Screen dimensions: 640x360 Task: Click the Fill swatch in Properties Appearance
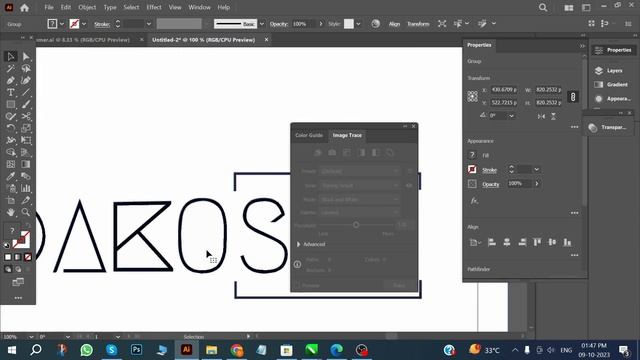472,155
